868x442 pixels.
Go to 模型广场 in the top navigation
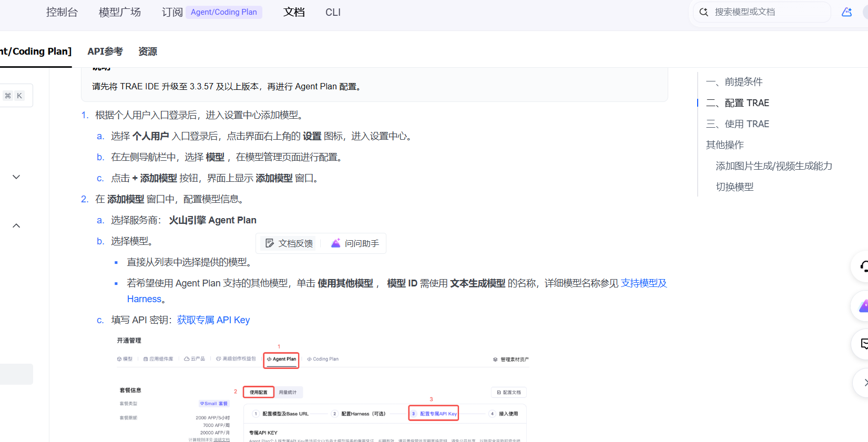pyautogui.click(x=120, y=12)
